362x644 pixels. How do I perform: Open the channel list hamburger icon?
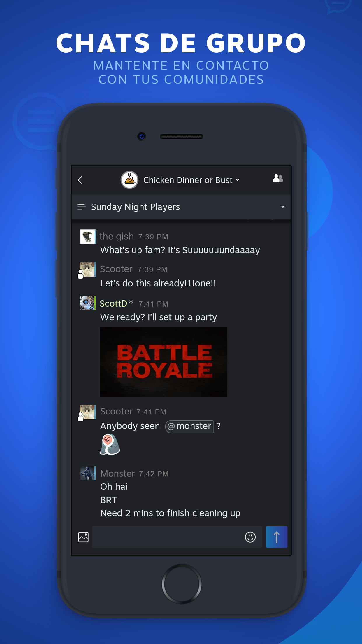[x=81, y=207]
